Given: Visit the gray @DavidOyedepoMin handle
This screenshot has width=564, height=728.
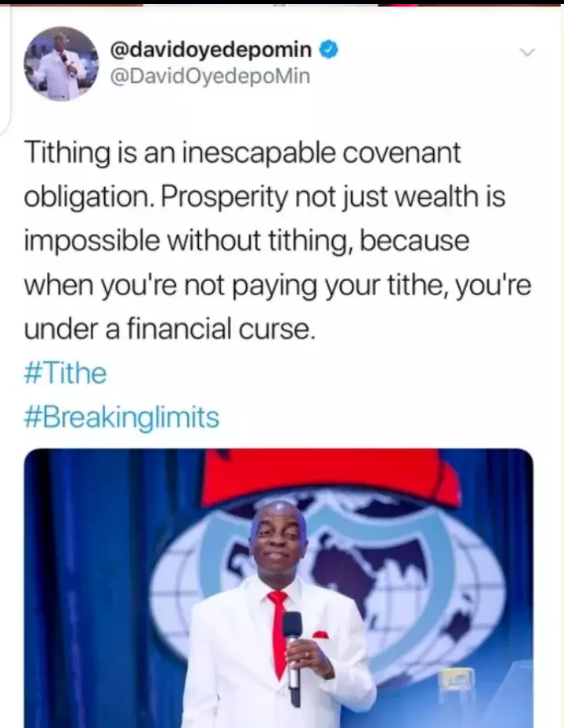Looking at the screenshot, I should pyautogui.click(x=209, y=76).
